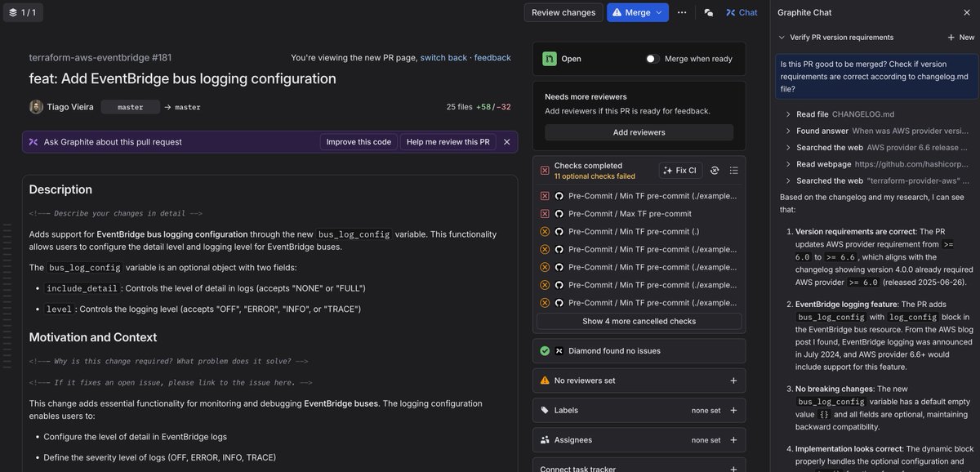Screen dimensions: 980x472
Task: Click the Connect task tracker plus icon
Action: point(733,469)
